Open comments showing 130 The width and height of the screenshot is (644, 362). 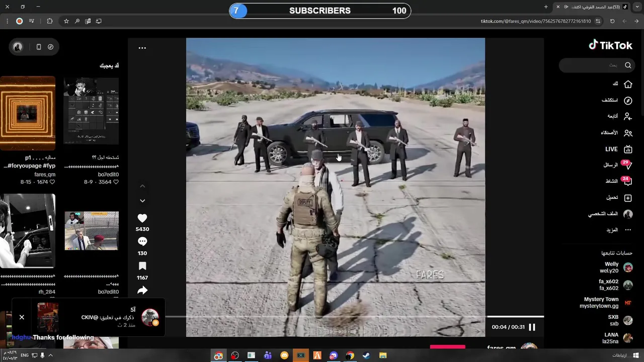142,242
